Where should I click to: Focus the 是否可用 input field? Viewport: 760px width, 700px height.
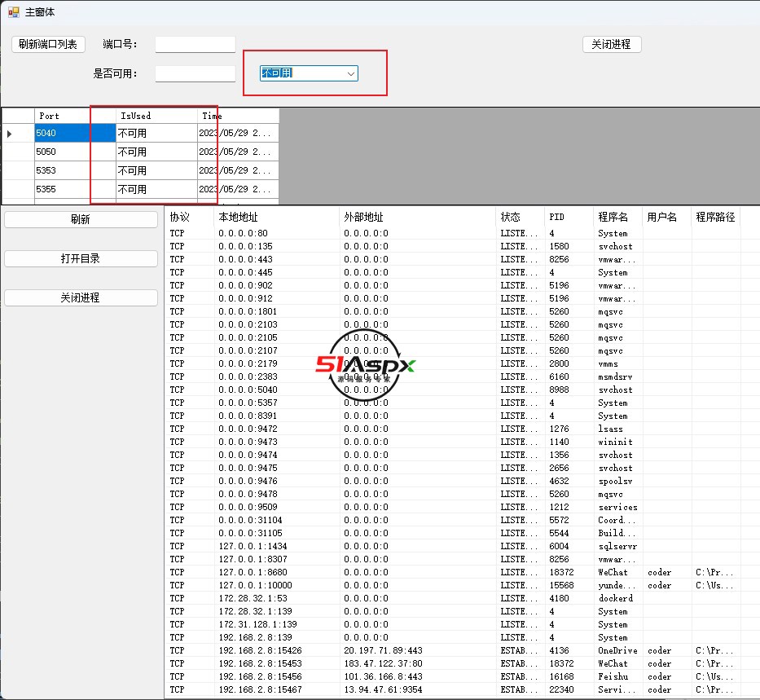pyautogui.click(x=195, y=73)
